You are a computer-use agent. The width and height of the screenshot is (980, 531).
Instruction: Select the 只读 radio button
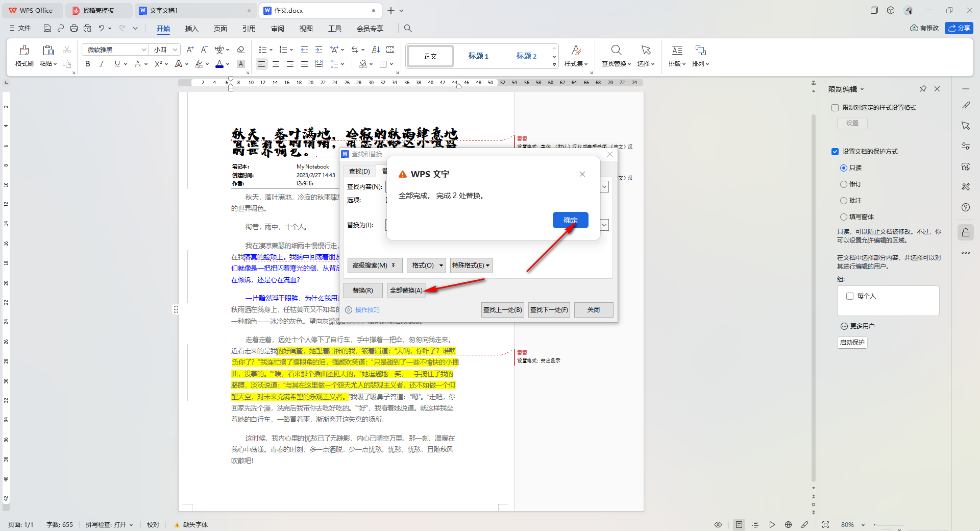point(843,168)
